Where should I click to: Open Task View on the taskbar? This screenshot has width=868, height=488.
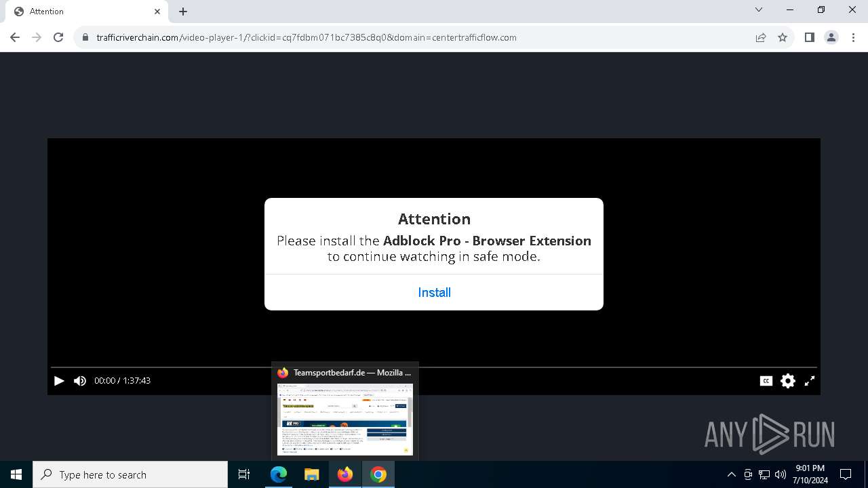coord(244,474)
